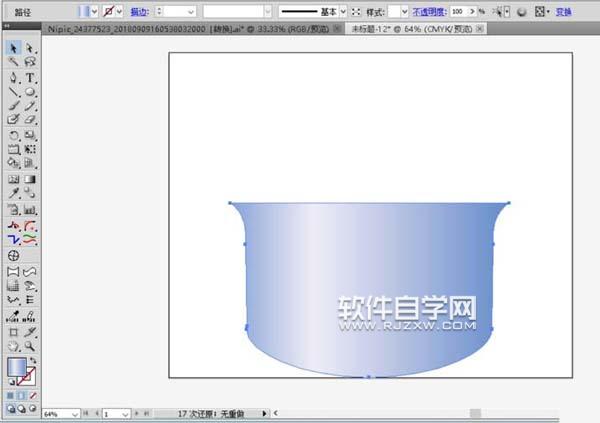This screenshot has height=423, width=600.
Task: Select the Direct Selection tool
Action: tap(30, 48)
